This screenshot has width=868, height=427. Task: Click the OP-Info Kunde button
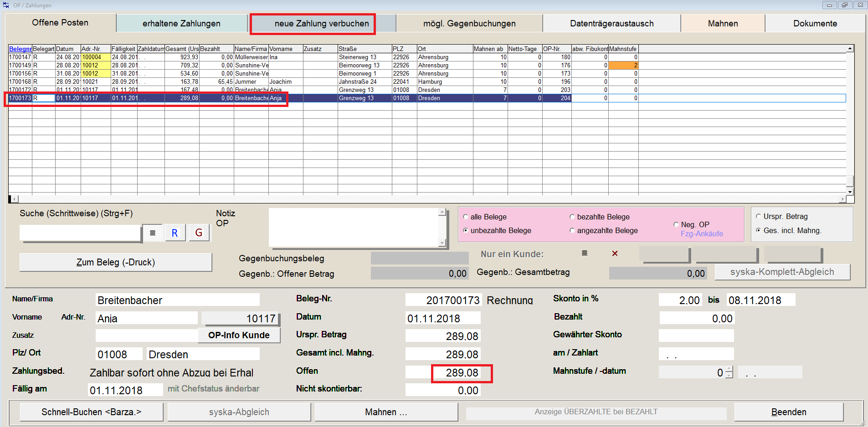(x=239, y=335)
